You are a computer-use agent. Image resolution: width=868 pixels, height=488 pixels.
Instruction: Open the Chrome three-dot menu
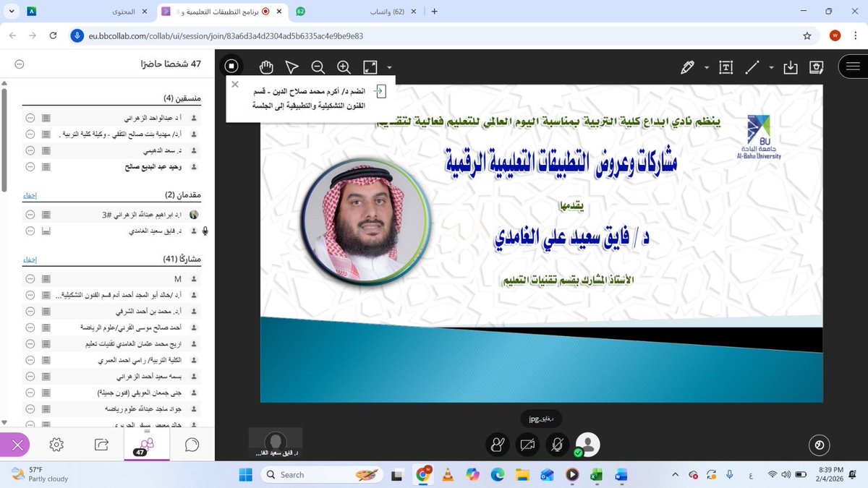[x=855, y=35]
